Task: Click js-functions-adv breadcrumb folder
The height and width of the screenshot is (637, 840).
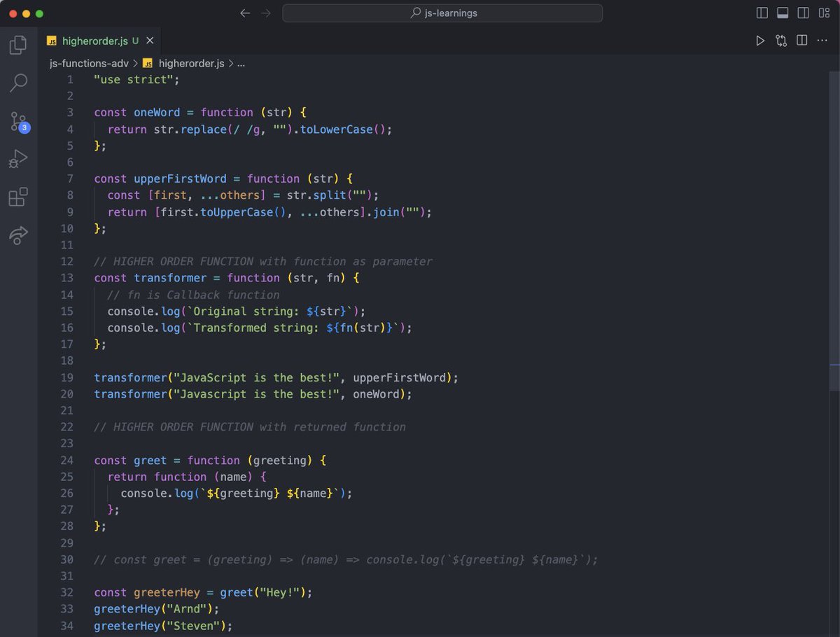Action: pyautogui.click(x=89, y=63)
